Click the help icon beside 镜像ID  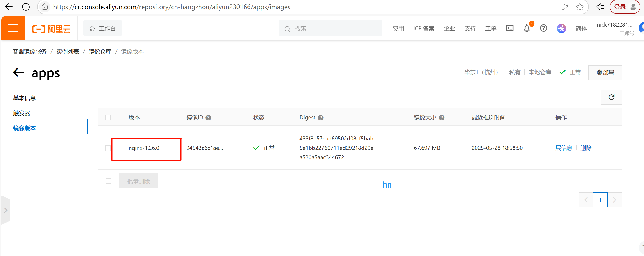click(208, 118)
